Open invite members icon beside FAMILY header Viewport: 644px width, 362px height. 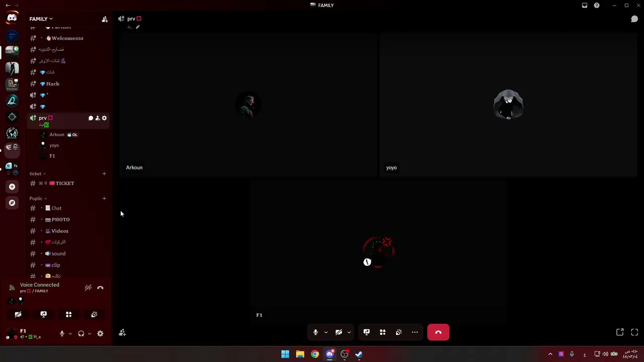[x=105, y=19]
